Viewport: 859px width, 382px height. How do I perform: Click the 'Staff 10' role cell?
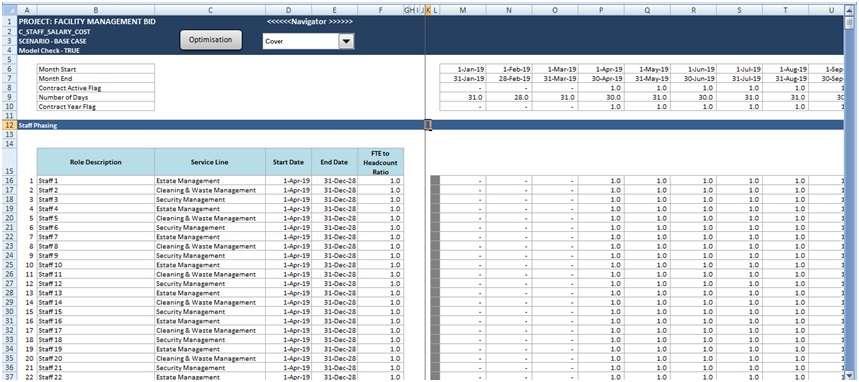point(96,265)
